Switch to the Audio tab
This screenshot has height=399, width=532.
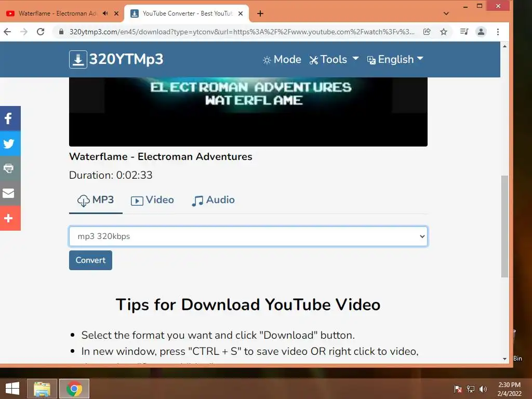tap(214, 200)
